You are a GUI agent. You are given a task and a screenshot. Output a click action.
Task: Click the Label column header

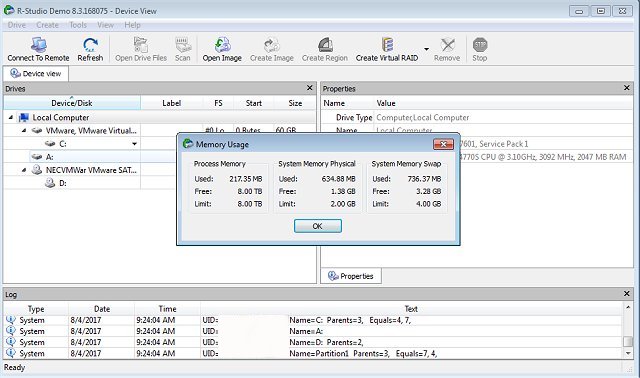171,103
